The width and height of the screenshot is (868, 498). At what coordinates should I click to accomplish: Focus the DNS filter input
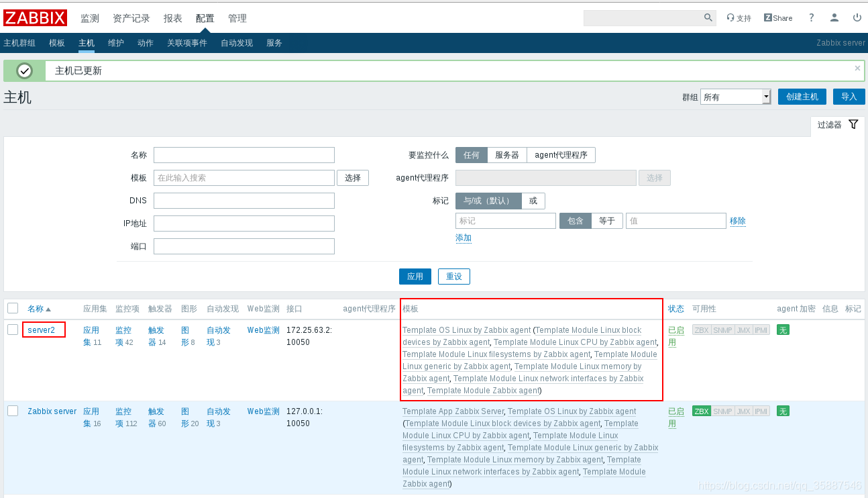pyautogui.click(x=244, y=201)
